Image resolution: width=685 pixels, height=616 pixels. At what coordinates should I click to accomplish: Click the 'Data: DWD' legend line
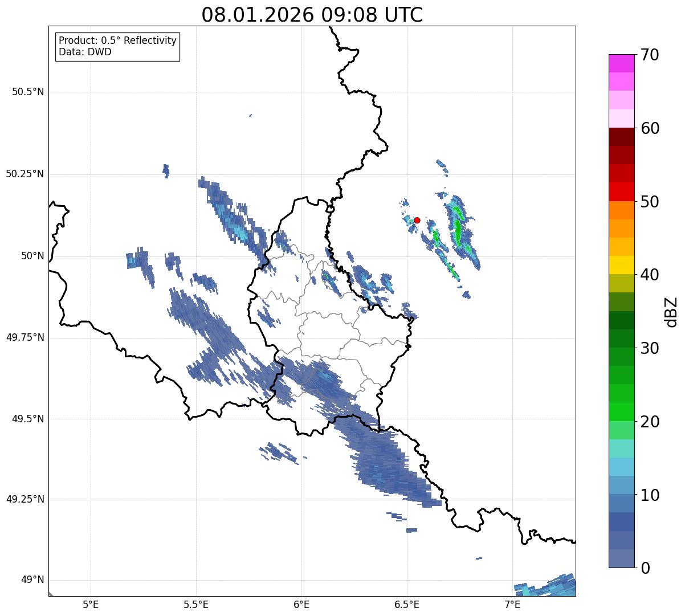coord(85,52)
